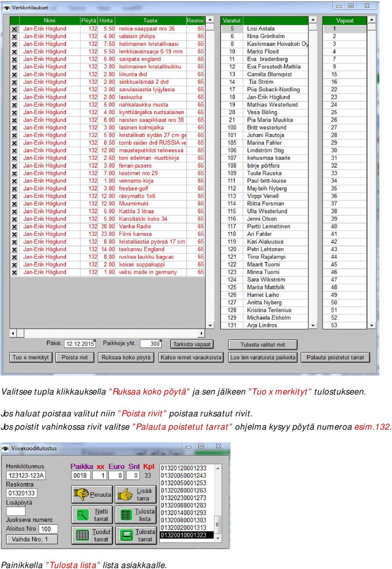Uncheck the Vanha Radio row checkbox
Viewport: 392px width, 569px height.
coord(14,226)
